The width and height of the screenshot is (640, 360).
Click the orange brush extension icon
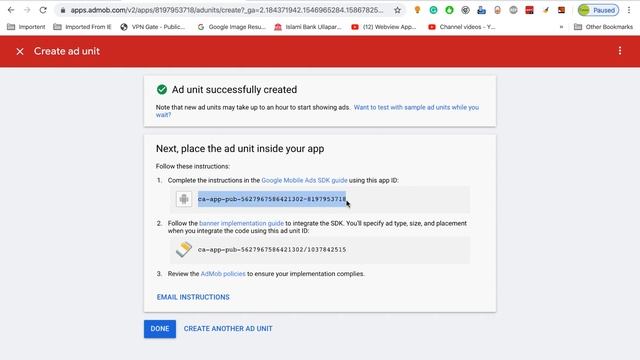coord(546,10)
